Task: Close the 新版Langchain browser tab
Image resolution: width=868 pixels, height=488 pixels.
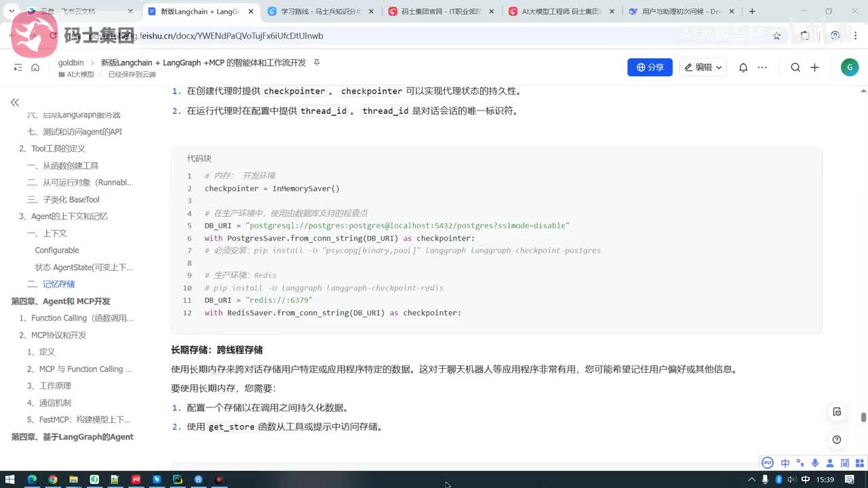Action: tap(250, 12)
